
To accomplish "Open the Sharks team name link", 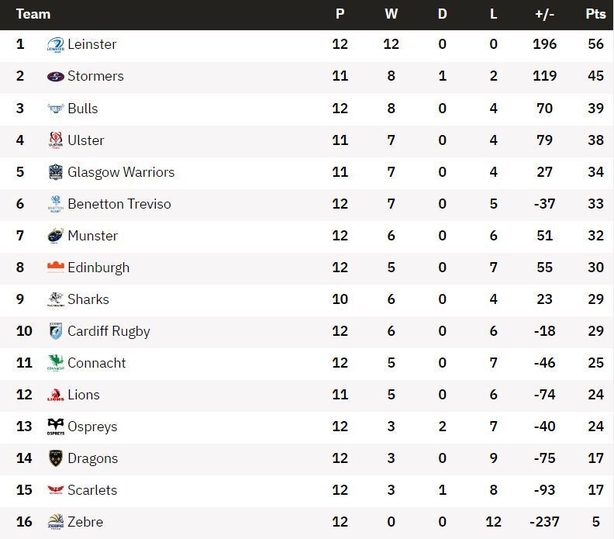I will [x=88, y=299].
